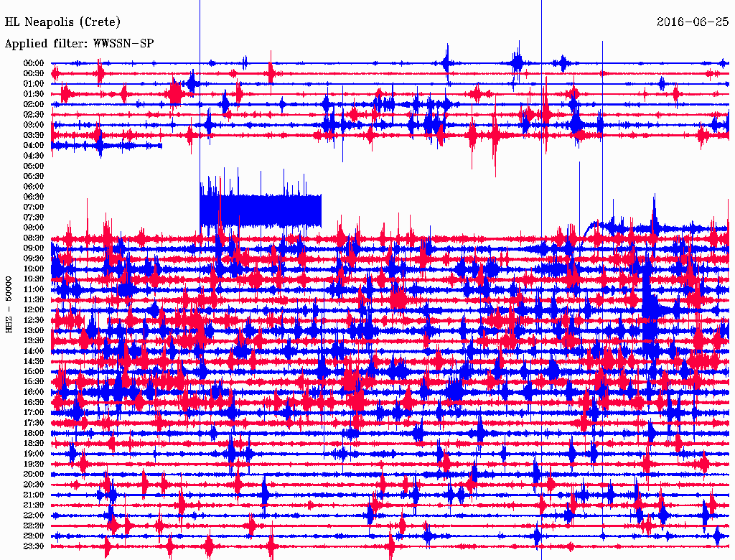Select the 01:30 time label
The width and height of the screenshot is (735, 560).
click(34, 94)
